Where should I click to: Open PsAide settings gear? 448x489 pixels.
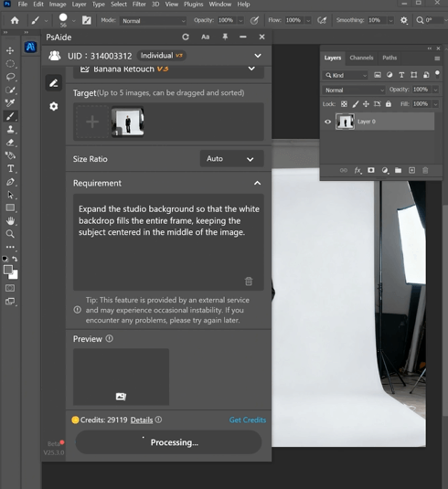(54, 106)
